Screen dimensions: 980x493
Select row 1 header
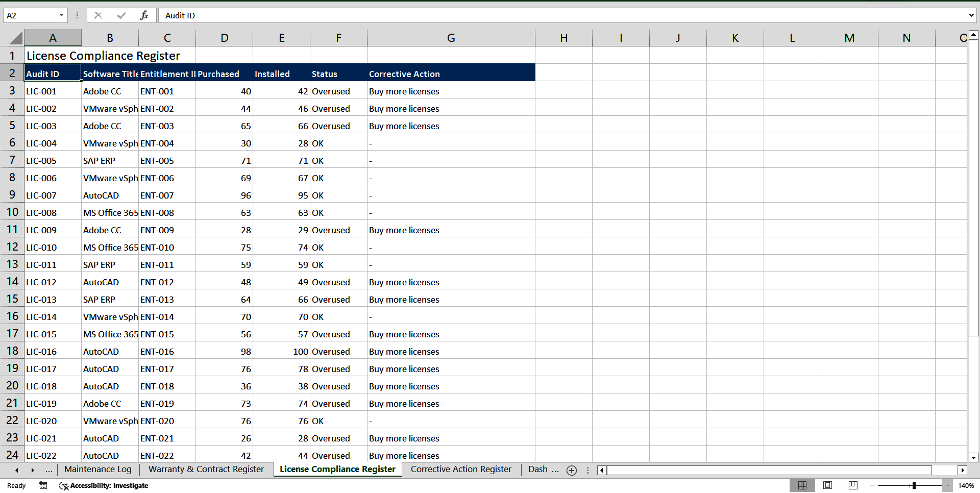click(12, 55)
